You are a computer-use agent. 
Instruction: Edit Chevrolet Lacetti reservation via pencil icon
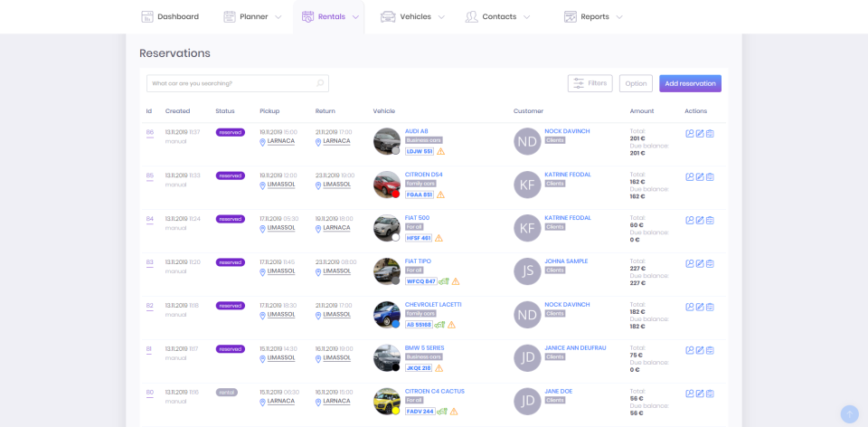click(x=700, y=307)
